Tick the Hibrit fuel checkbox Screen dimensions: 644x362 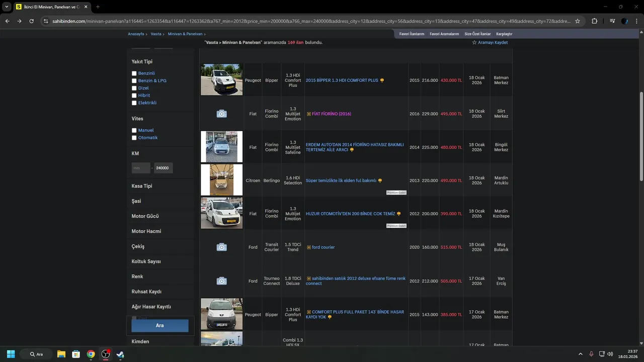click(134, 96)
